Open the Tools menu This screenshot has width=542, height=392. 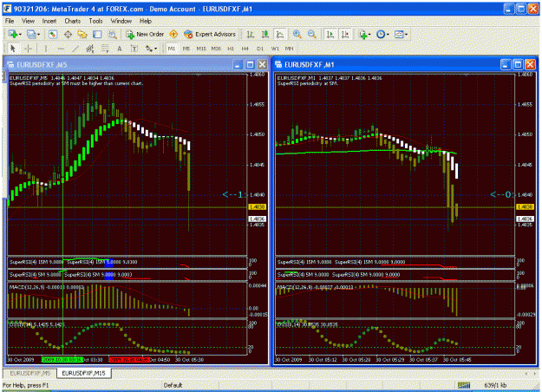[95, 21]
